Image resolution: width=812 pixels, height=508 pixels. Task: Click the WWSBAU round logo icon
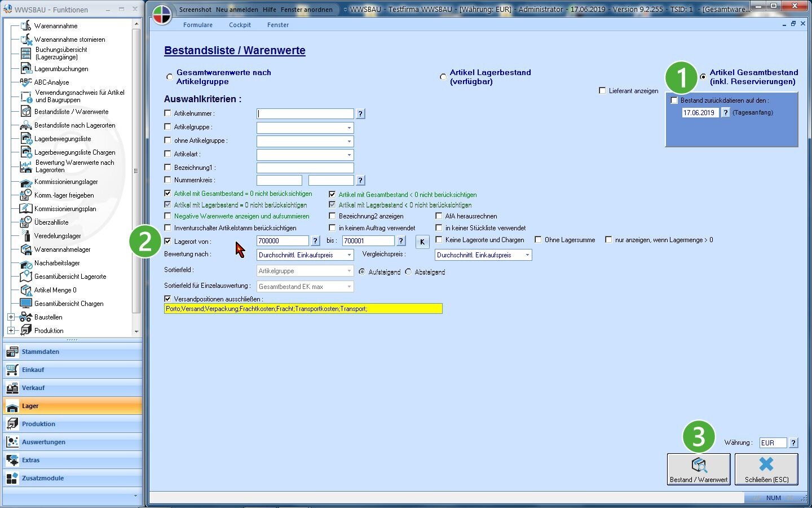click(x=162, y=14)
